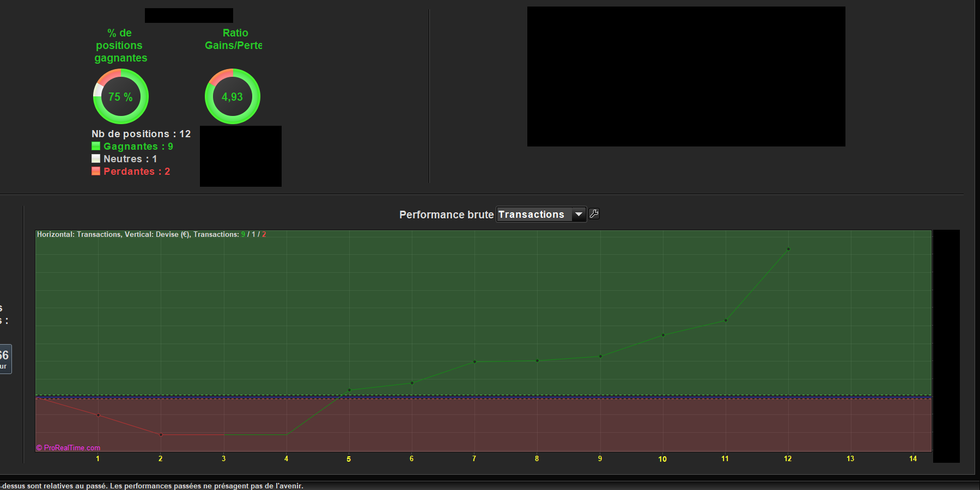Select the curve data point at transaction 10
The image size is (980, 490).
(x=663, y=335)
